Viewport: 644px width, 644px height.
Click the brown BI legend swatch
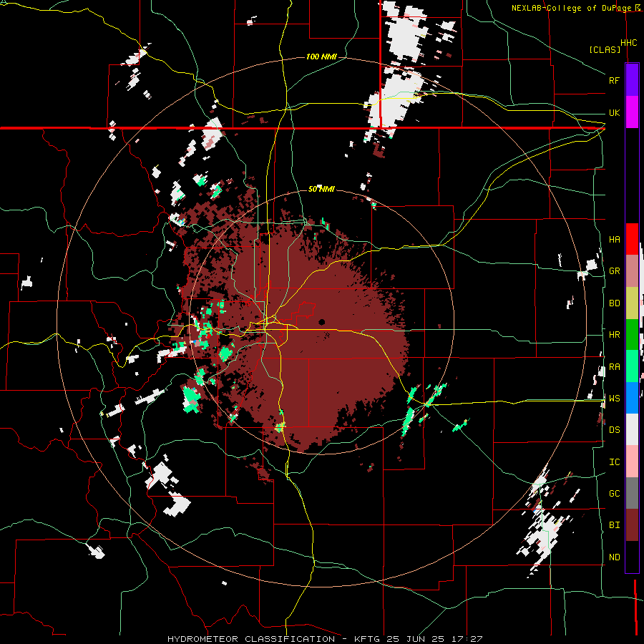tap(632, 525)
